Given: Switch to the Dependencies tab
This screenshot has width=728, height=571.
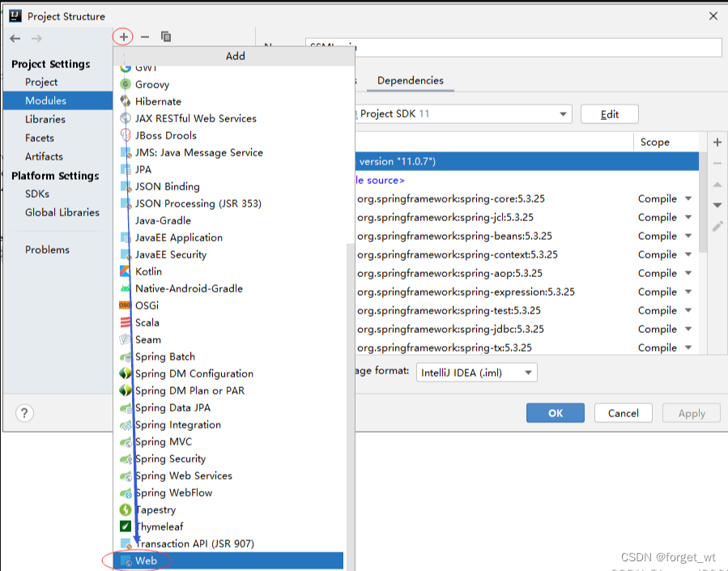Looking at the screenshot, I should (411, 81).
